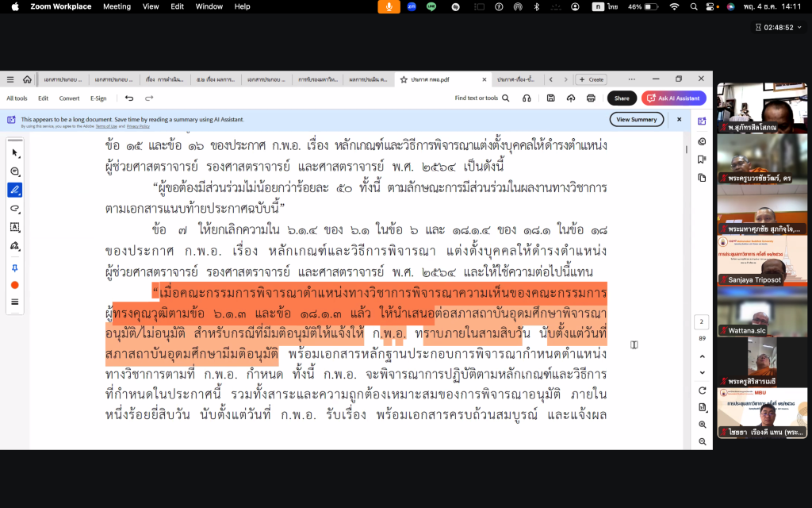Select the freehand draw tool
812x508 pixels.
[x=15, y=209]
